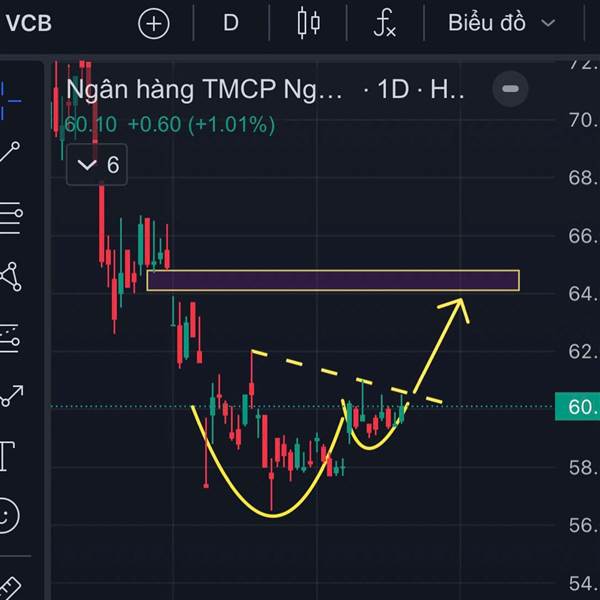Open the candlestick chart style selector
The height and width of the screenshot is (600, 600).
308,23
